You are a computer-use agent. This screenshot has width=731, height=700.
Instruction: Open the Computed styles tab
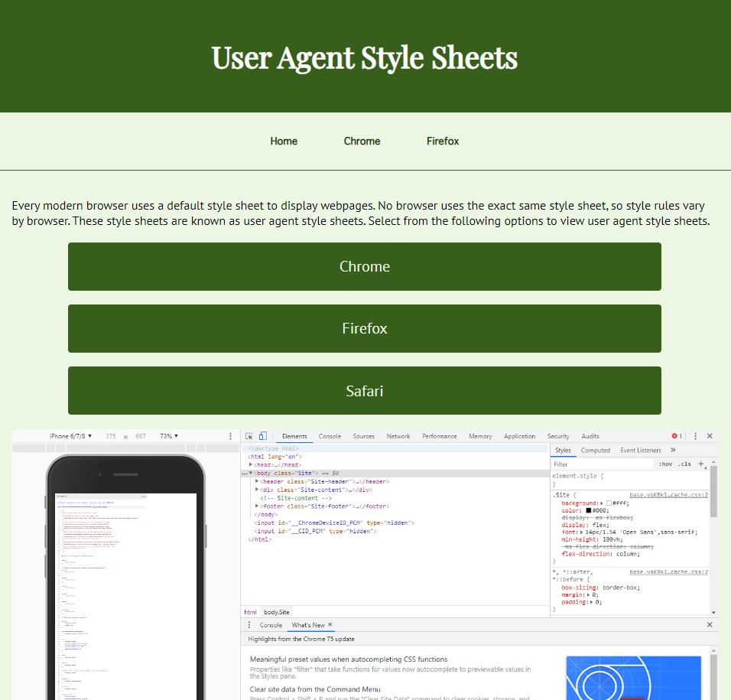tap(595, 451)
